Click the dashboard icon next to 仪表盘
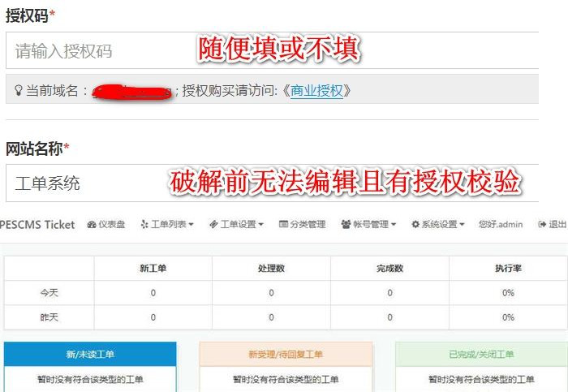 click(92, 225)
